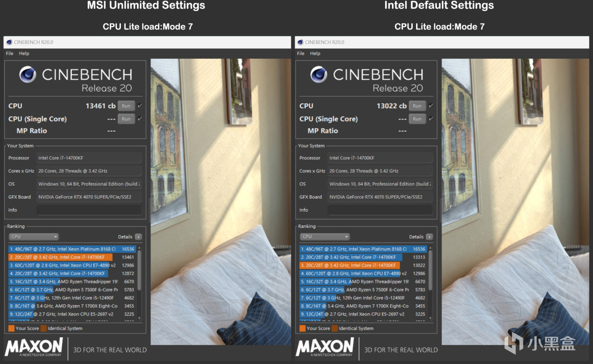Select AMD Ryzen Threadripper row in MSI Unlimited window
593x364 pixels.
pos(72,282)
